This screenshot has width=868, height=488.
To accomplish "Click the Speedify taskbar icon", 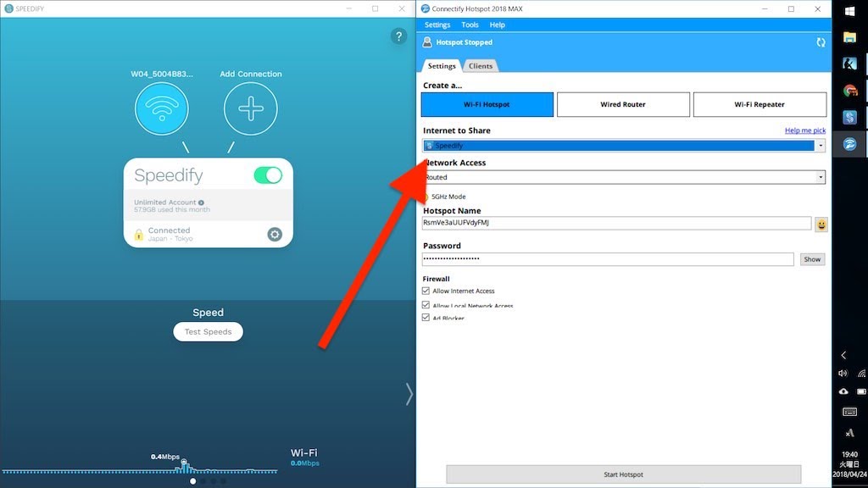I will (x=849, y=117).
